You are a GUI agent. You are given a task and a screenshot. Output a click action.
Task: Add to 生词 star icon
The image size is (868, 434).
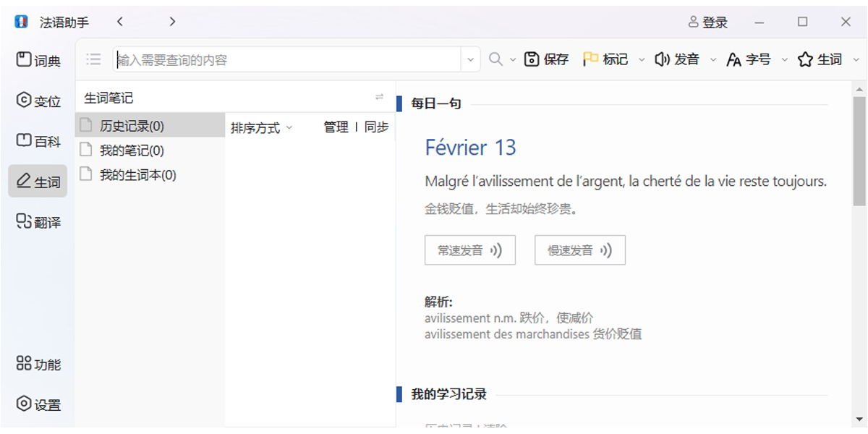pos(805,59)
